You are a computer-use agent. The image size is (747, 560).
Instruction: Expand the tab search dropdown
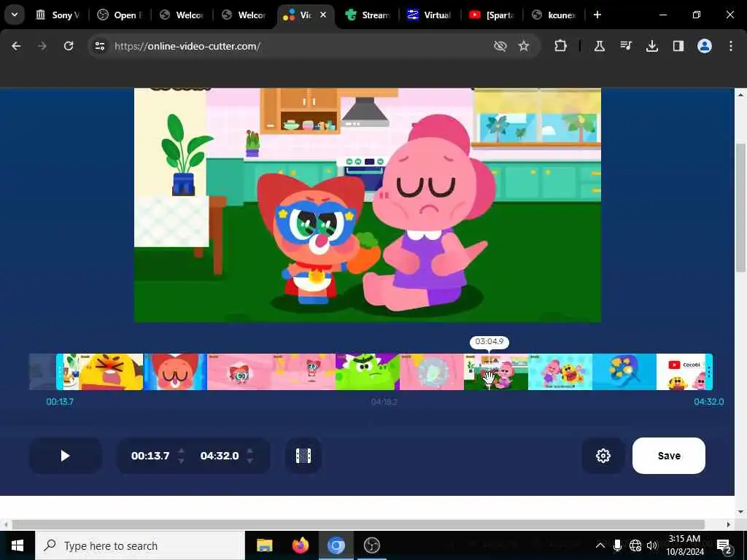click(x=15, y=15)
